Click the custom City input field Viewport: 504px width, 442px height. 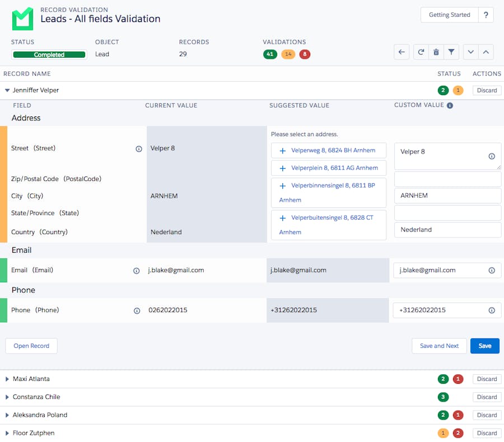tap(447, 196)
